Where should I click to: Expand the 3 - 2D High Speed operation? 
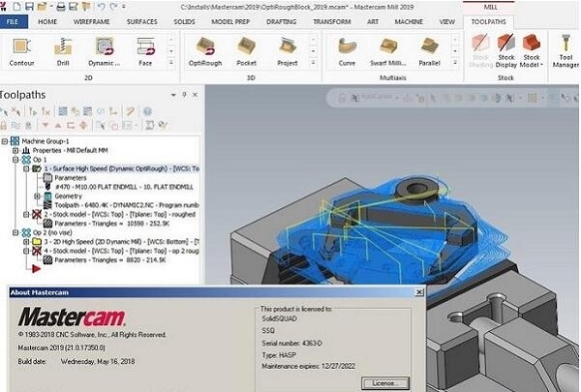[x=26, y=242]
